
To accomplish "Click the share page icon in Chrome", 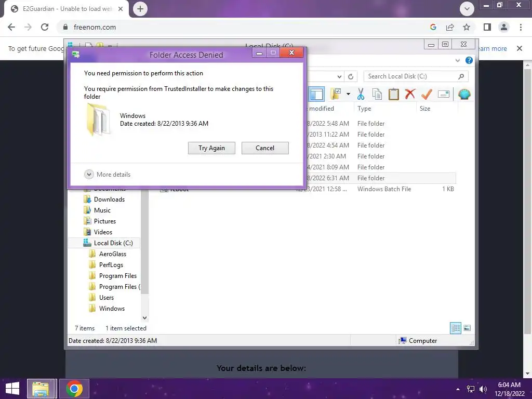I will click(450, 27).
